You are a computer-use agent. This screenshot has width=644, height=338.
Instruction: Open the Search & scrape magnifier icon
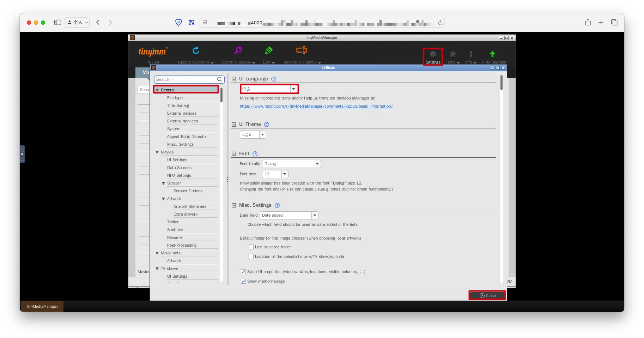pos(238,50)
